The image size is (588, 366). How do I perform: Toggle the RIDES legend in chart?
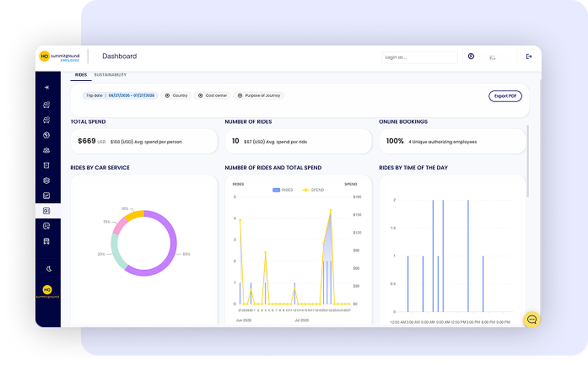283,190
